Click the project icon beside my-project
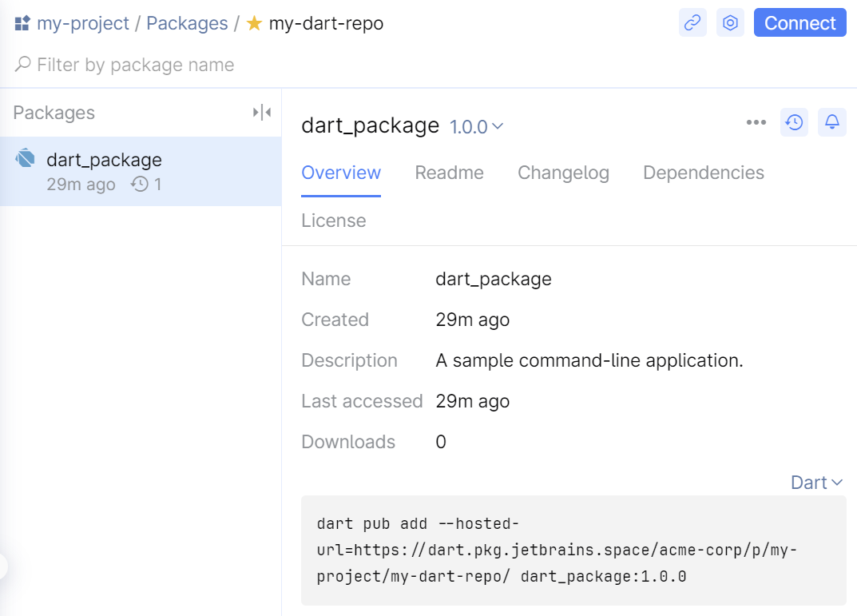The height and width of the screenshot is (616, 857). (22, 23)
